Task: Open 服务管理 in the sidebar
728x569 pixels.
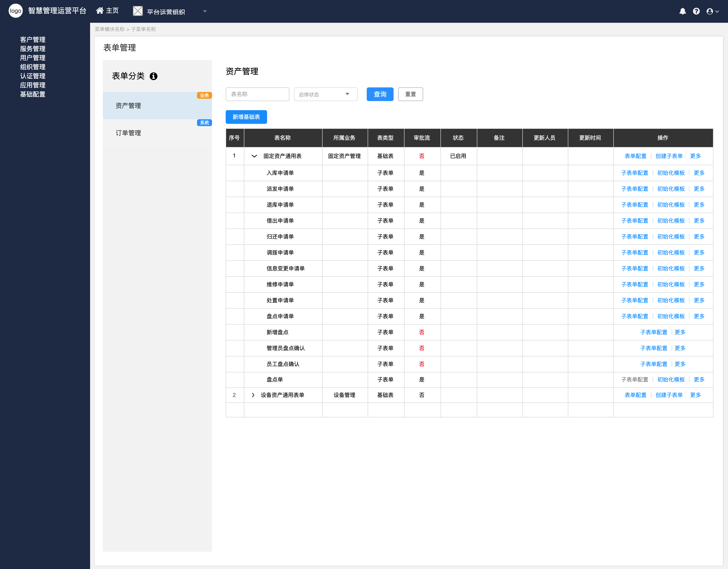Action: point(33,49)
